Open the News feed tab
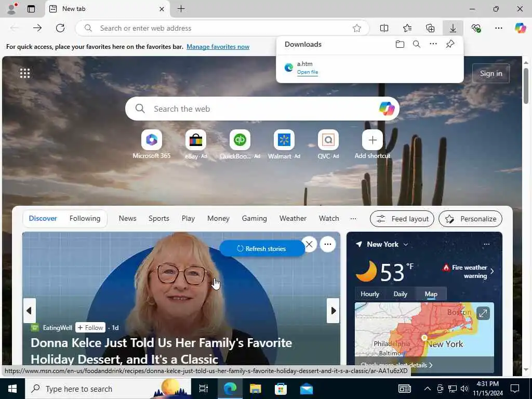 coord(128,219)
